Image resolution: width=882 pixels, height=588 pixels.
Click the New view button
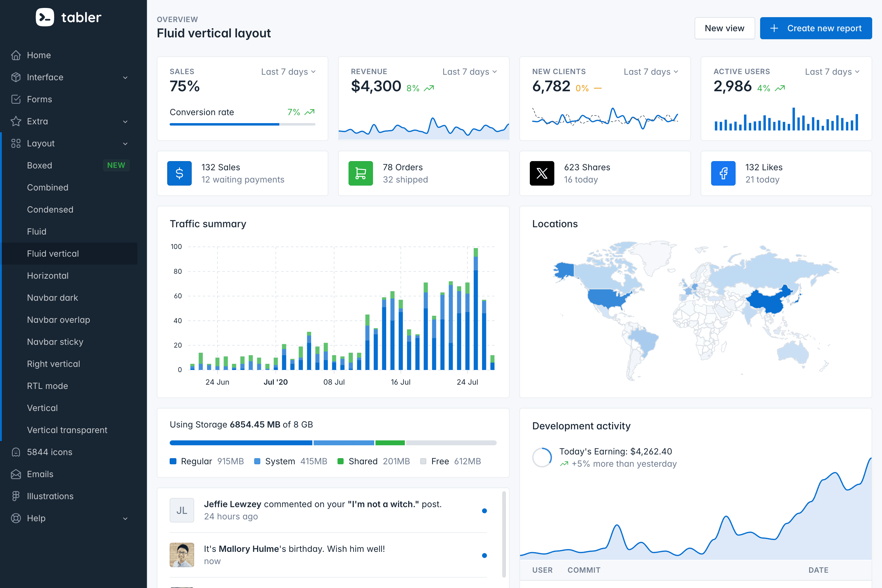click(x=724, y=28)
